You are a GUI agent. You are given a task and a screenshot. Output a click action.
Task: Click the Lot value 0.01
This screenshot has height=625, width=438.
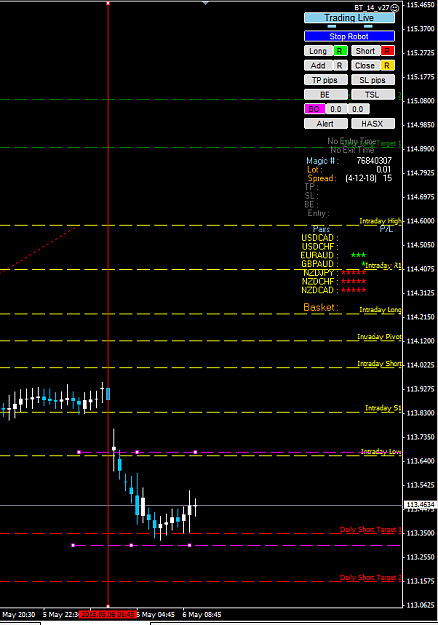(x=384, y=169)
